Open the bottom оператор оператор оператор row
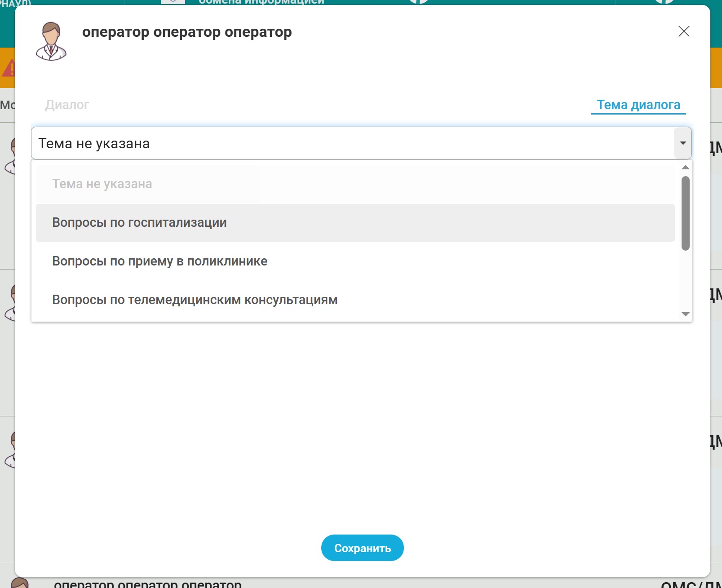Screen dimensions: 722x588 pyautogui.click(x=147, y=584)
